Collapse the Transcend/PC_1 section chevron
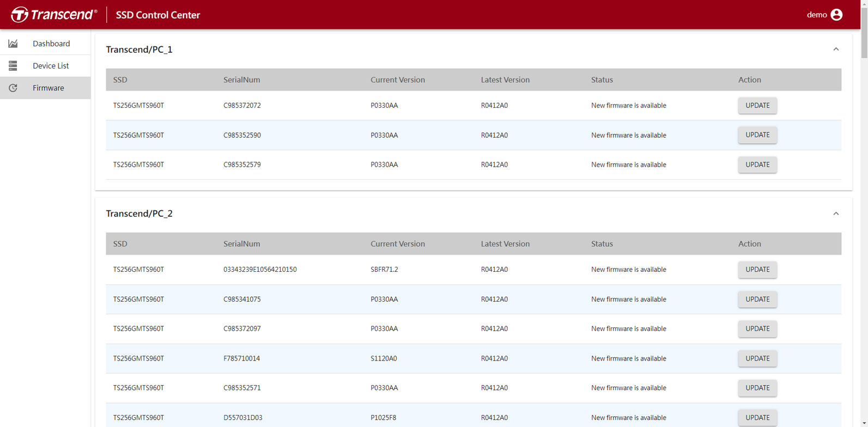Image resolution: width=868 pixels, height=427 pixels. (836, 50)
